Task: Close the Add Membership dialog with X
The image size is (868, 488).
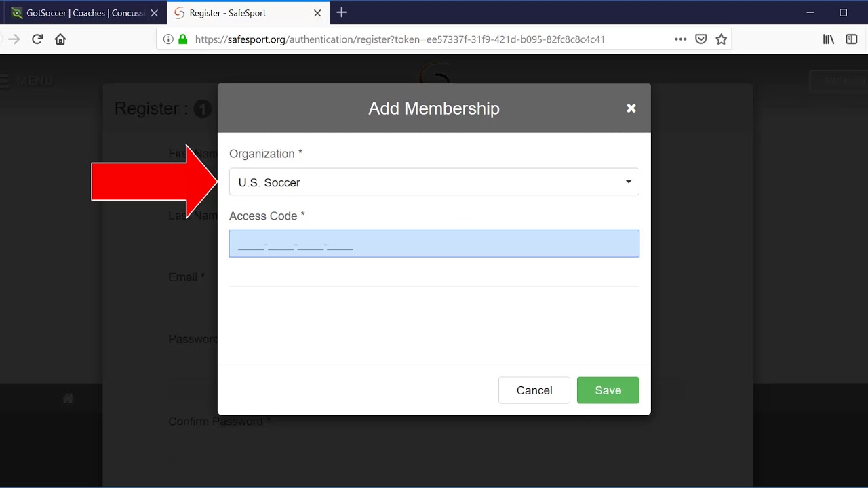Action: [631, 108]
